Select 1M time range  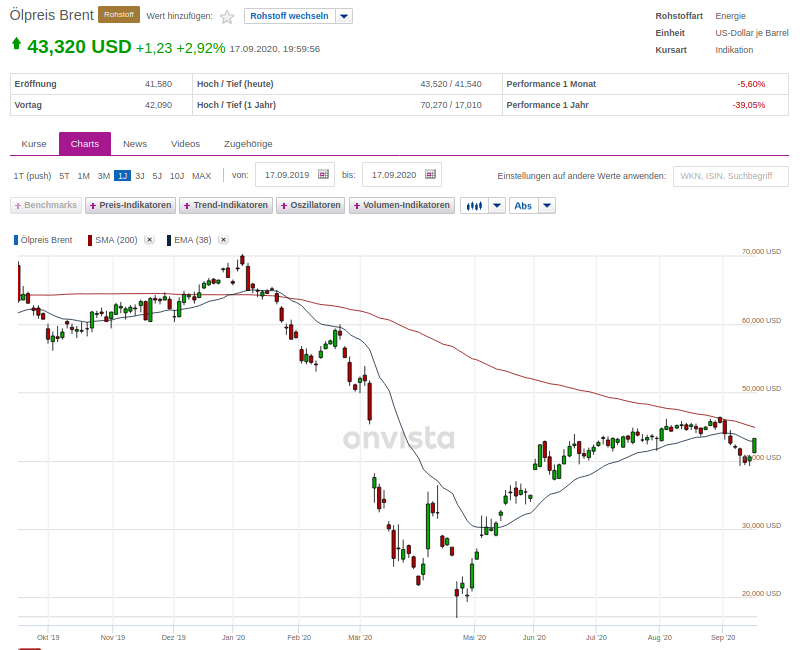point(84,176)
